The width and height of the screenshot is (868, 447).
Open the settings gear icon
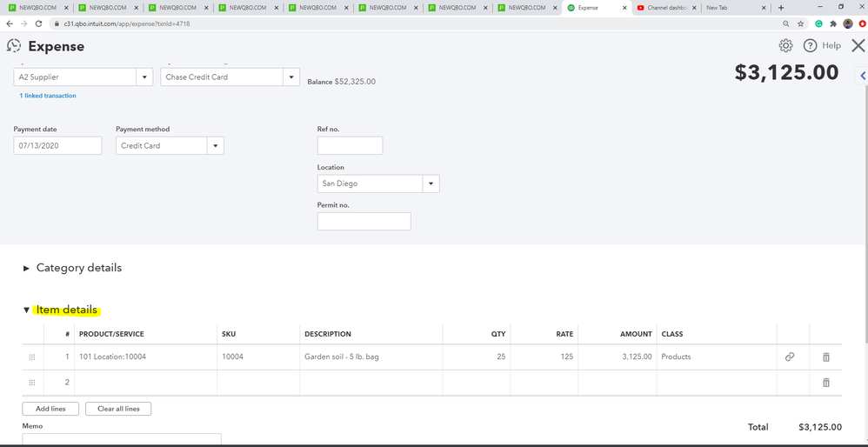click(x=785, y=46)
